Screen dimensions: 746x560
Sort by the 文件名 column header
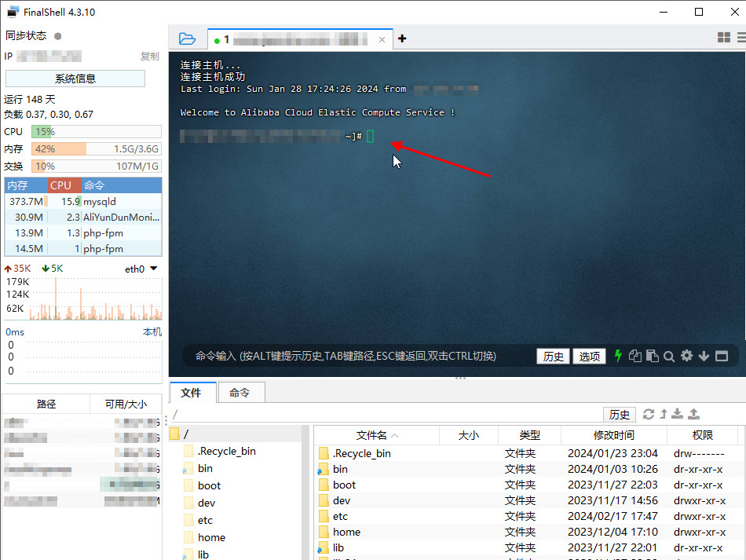point(376,435)
